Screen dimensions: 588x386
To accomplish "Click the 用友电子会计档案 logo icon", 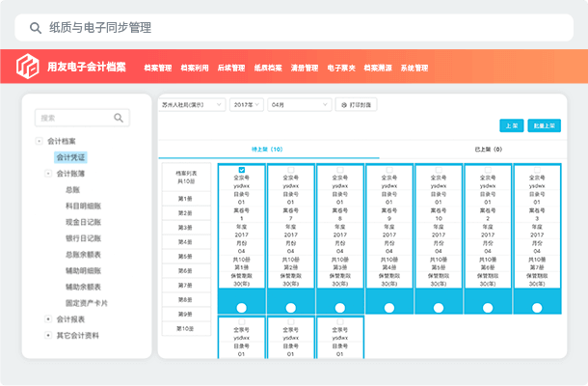I will coord(30,68).
